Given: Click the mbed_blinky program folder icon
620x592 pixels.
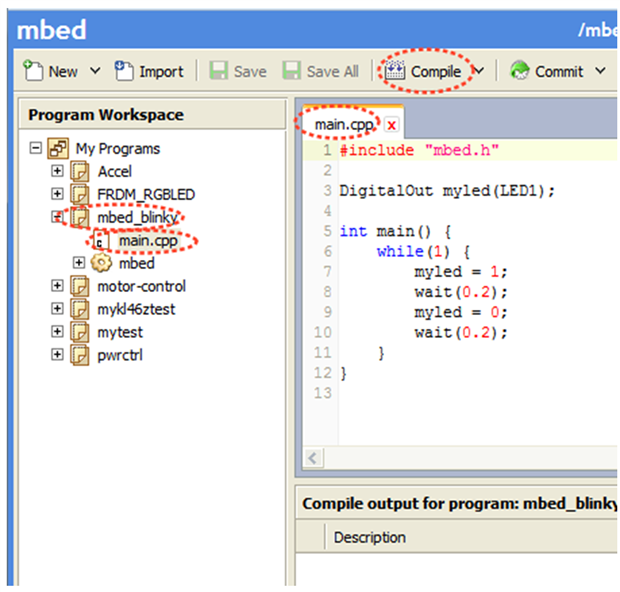Looking at the screenshot, I should [79, 217].
